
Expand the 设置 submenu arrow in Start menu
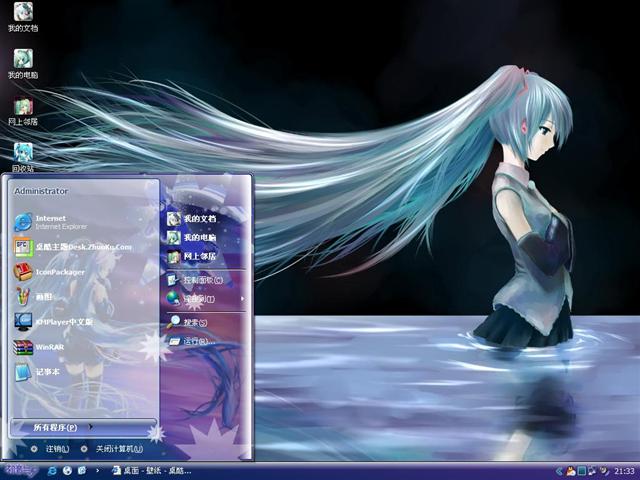(241, 298)
